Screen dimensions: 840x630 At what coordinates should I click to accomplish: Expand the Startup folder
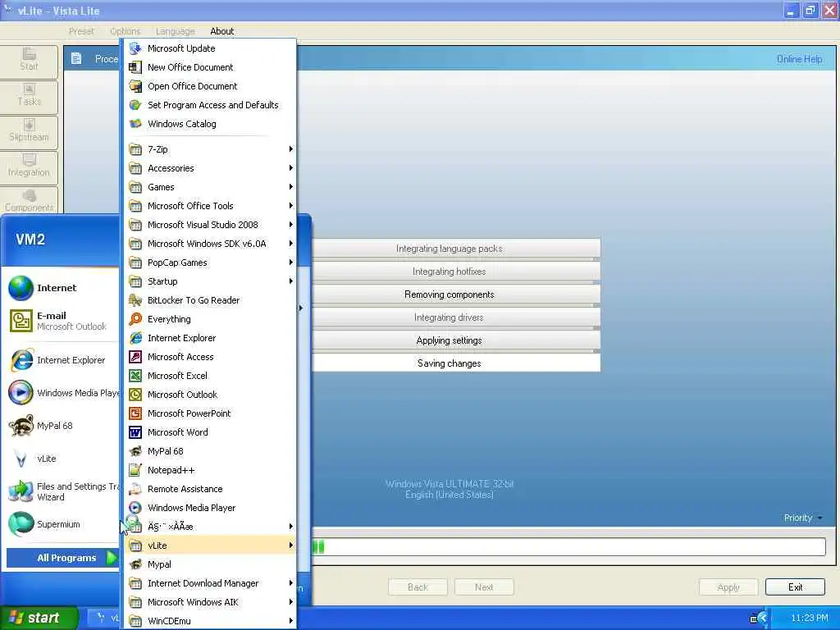[x=209, y=281]
